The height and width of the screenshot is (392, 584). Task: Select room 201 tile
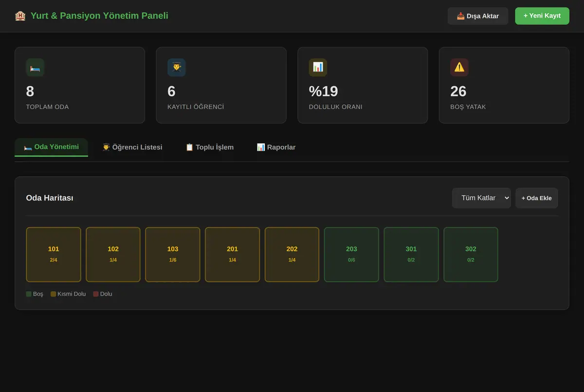(233, 254)
